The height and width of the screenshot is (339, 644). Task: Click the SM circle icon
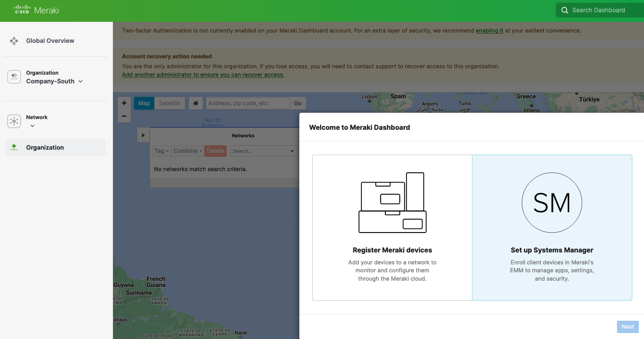[552, 202]
